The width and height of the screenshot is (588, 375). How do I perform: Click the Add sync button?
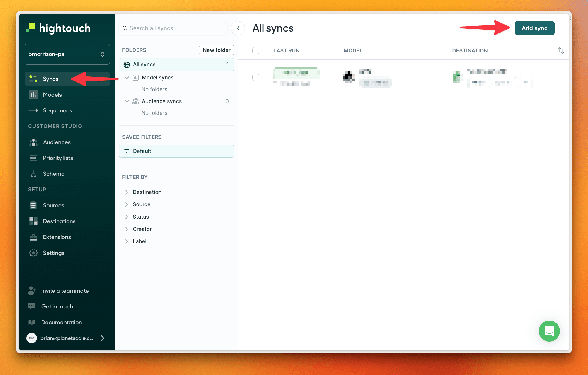pos(534,28)
